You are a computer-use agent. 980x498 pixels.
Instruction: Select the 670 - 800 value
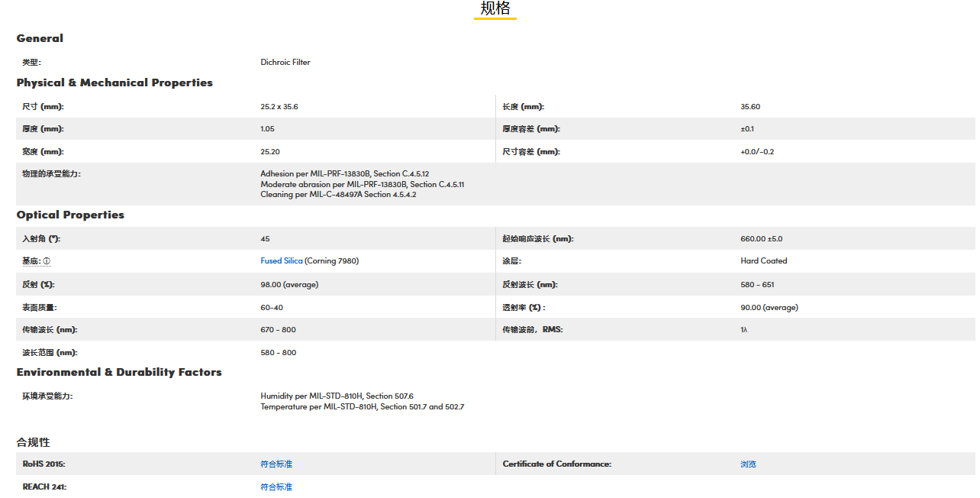point(278,330)
